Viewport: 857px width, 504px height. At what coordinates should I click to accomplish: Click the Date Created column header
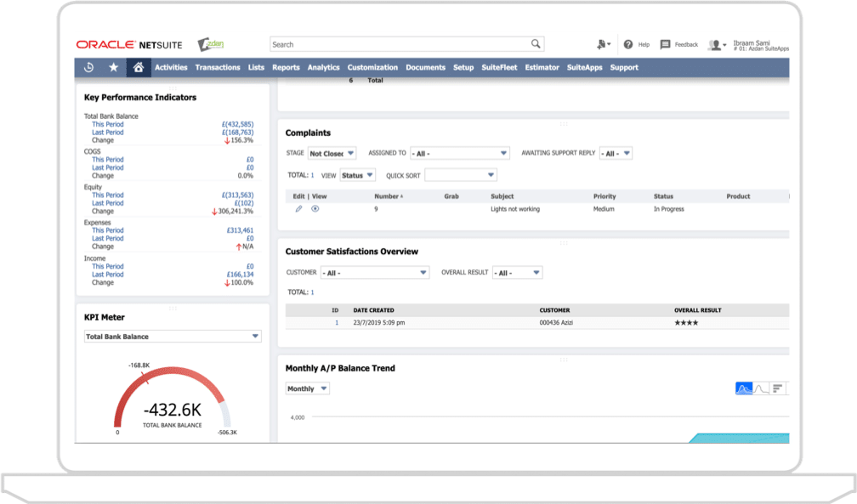pyautogui.click(x=373, y=310)
